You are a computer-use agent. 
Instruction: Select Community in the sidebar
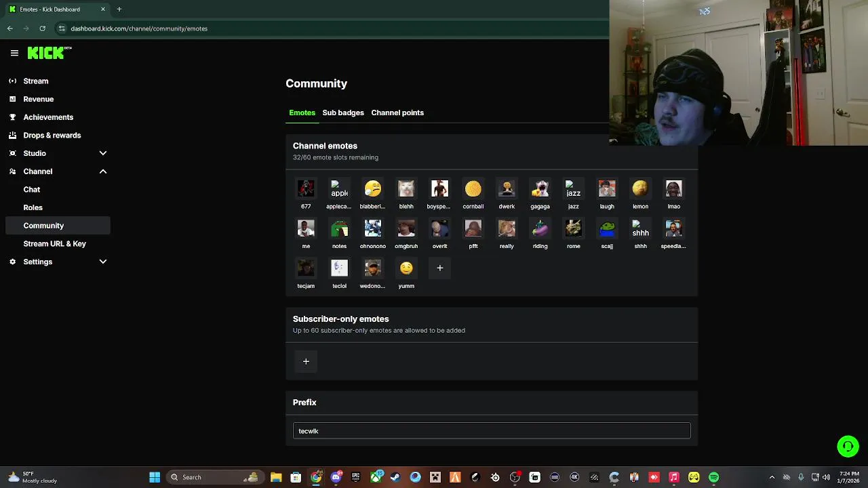click(x=58, y=226)
